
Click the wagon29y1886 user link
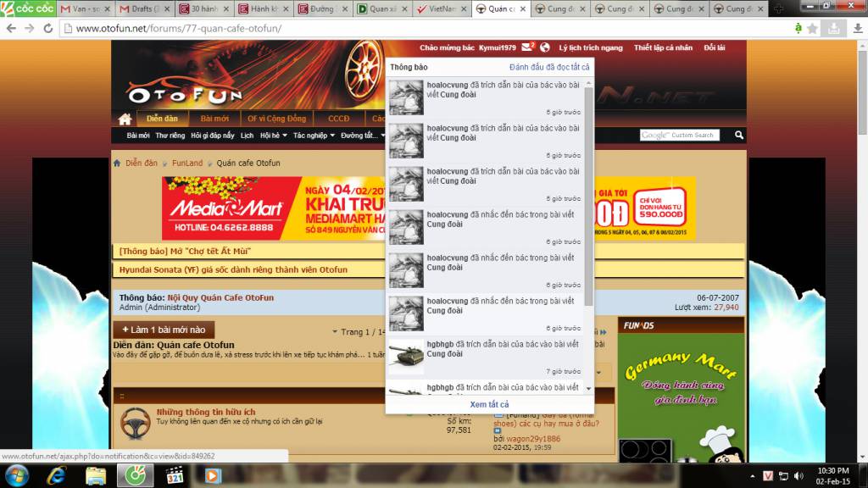[533, 439]
